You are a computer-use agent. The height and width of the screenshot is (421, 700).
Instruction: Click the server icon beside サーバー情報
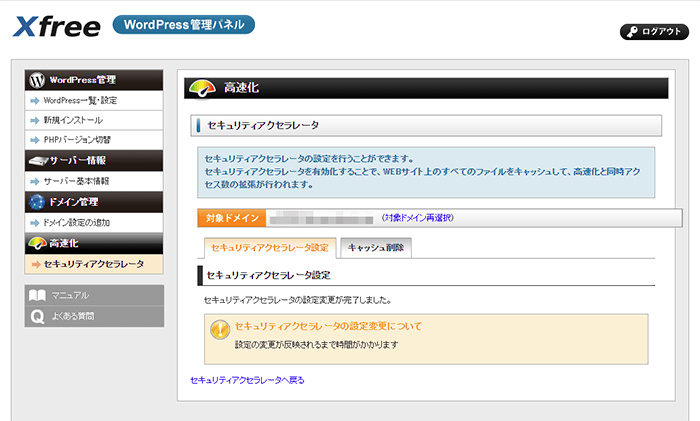pyautogui.click(x=38, y=161)
